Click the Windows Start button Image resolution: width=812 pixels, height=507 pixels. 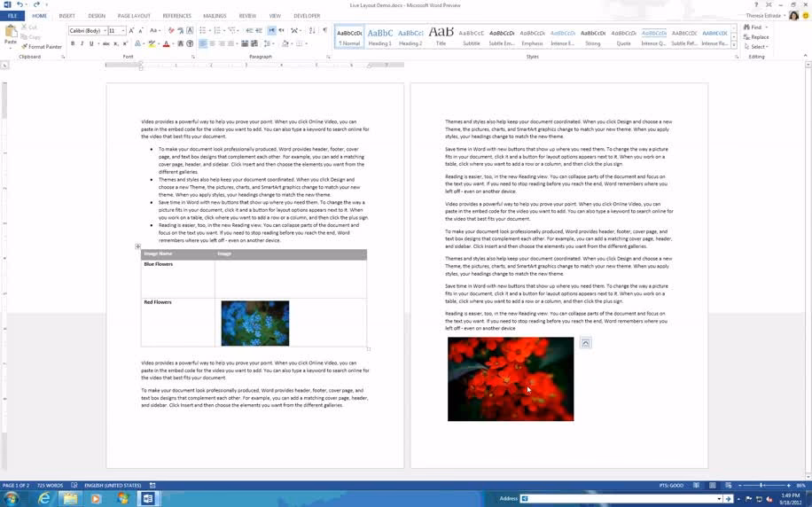point(12,498)
